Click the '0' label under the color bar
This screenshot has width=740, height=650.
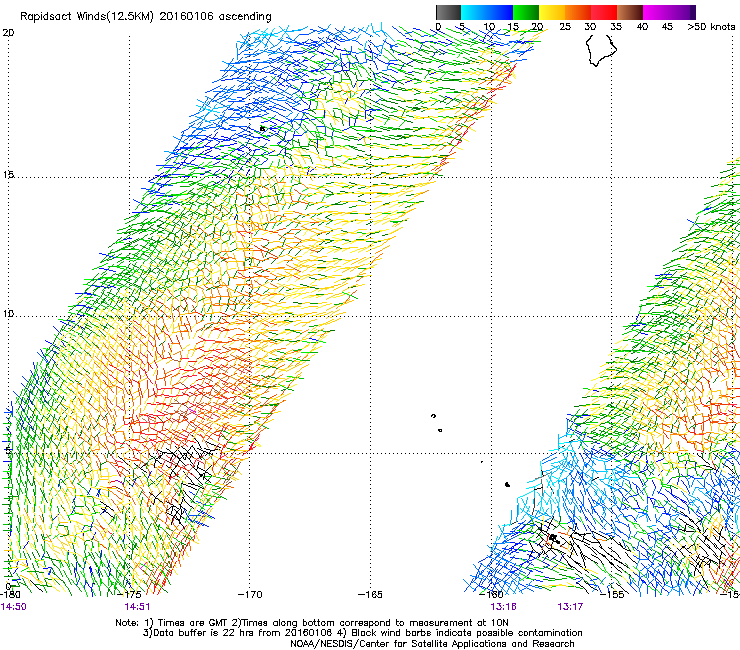click(x=438, y=27)
